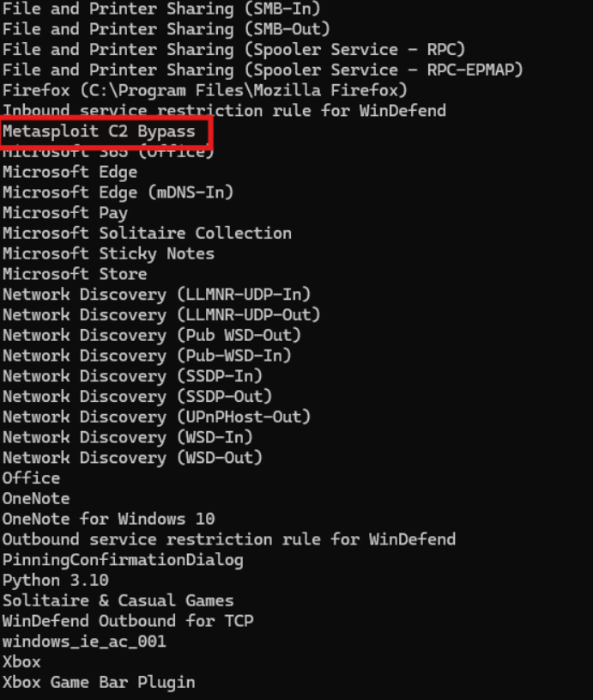This screenshot has height=700, width=593.
Task: Select Outbound service restriction rule for WinDefend
Action: coord(228,539)
